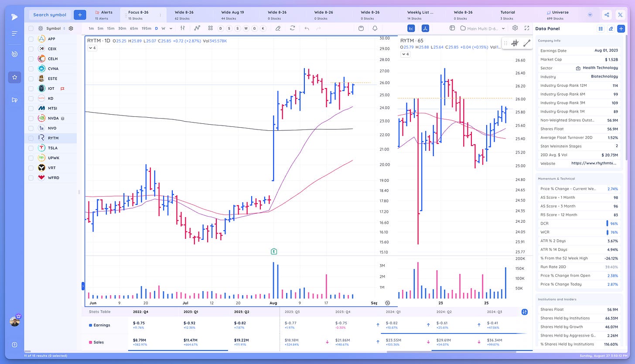The image size is (635, 364).
Task: Click the Symbol column sort arrows
Action: [x=64, y=28]
